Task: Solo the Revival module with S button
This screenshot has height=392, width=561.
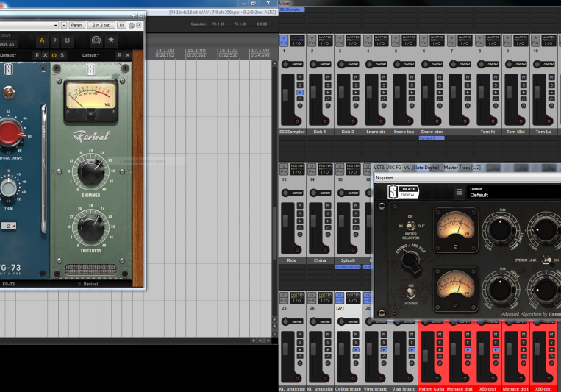Action: 62,55
